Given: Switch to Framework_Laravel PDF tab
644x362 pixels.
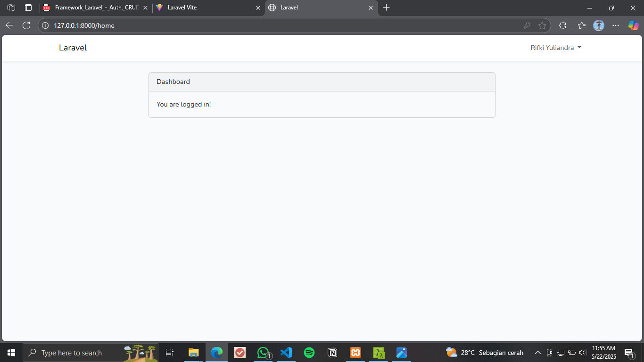Looking at the screenshot, I should [92, 8].
